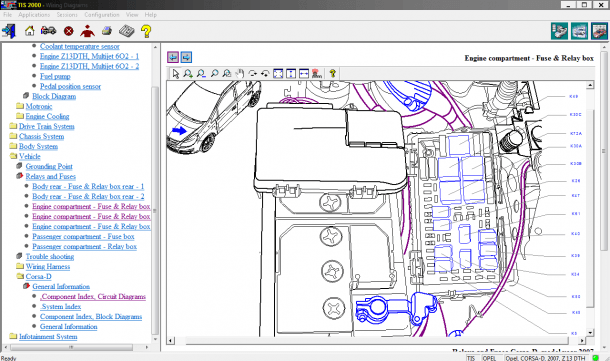The height and width of the screenshot is (361, 610).
Task: Open the engine application icon at top right
Action: (579, 31)
